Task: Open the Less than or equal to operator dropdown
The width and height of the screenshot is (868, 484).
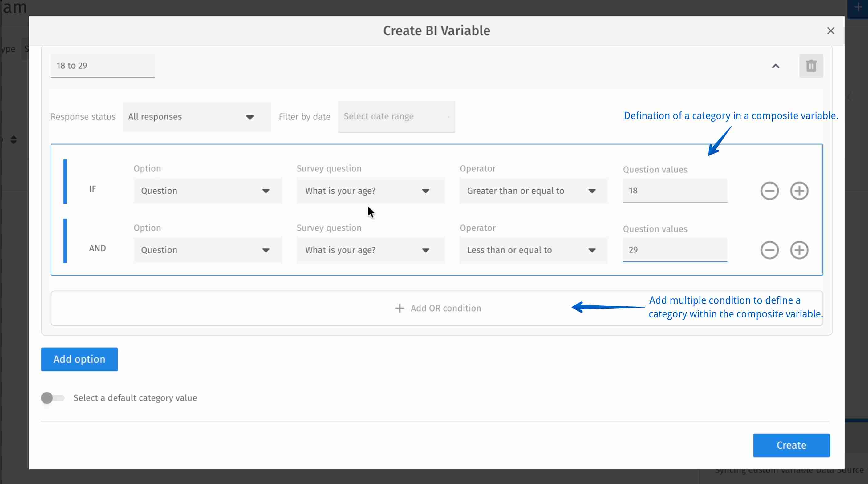Action: point(533,250)
